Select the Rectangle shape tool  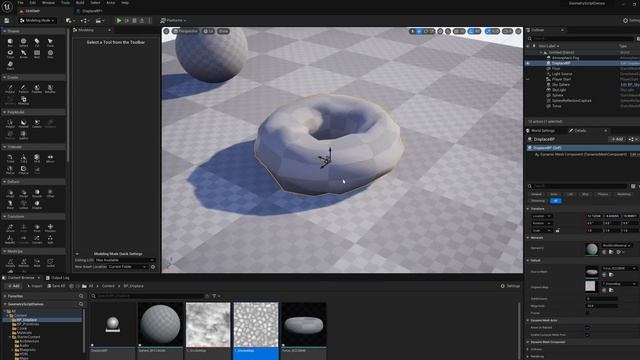[37, 54]
